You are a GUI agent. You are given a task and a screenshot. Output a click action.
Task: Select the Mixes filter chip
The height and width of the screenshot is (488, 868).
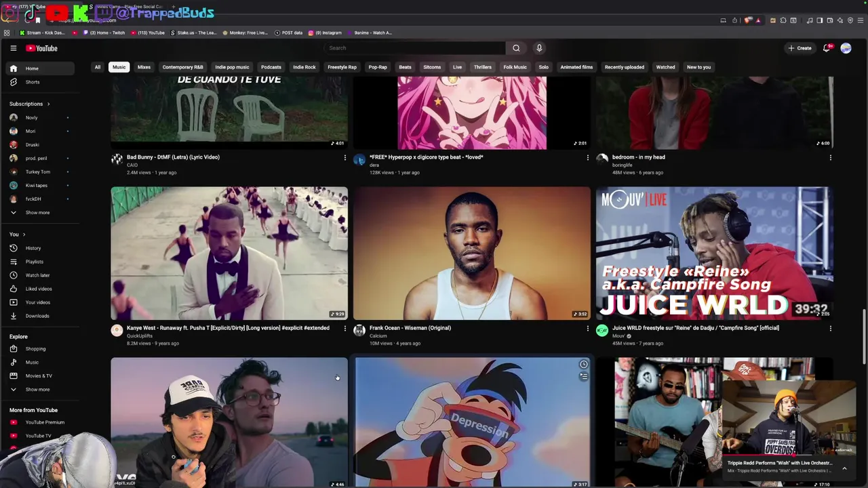pos(144,67)
